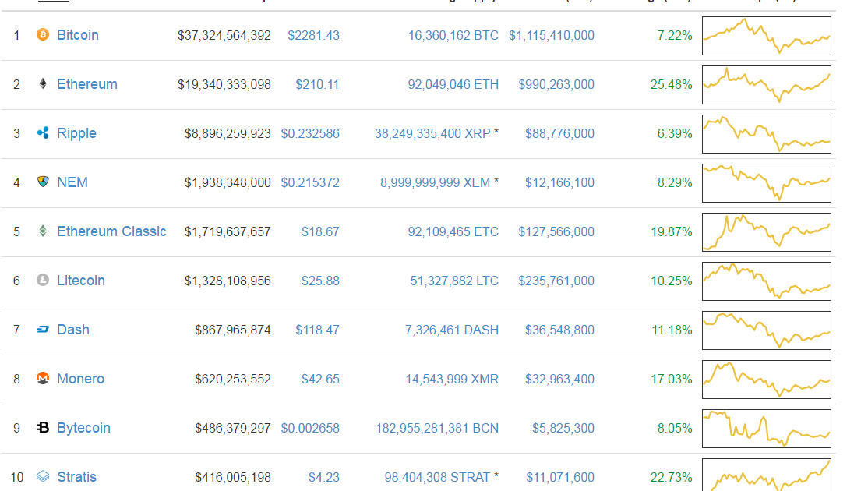Click the Litecoin grey logo icon

point(43,280)
